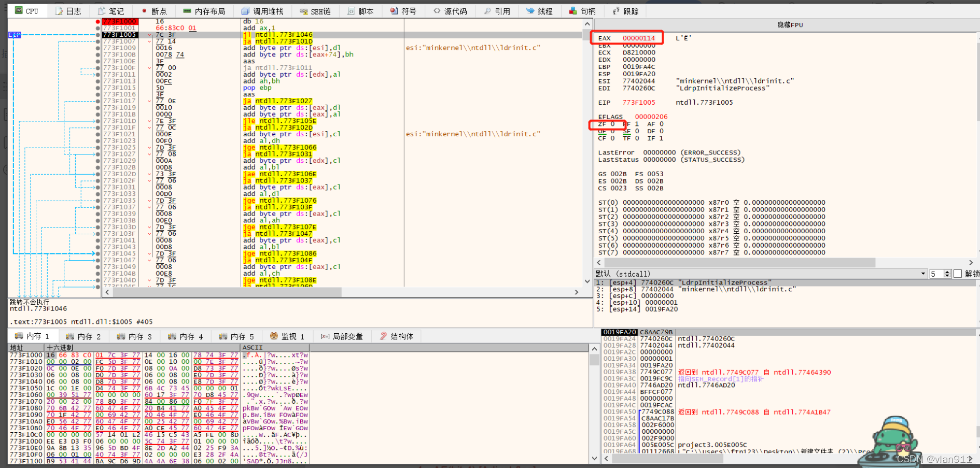This screenshot has width=980, height=468.
Task: Select the ESP register value 0019FA20
Action: tap(639, 74)
